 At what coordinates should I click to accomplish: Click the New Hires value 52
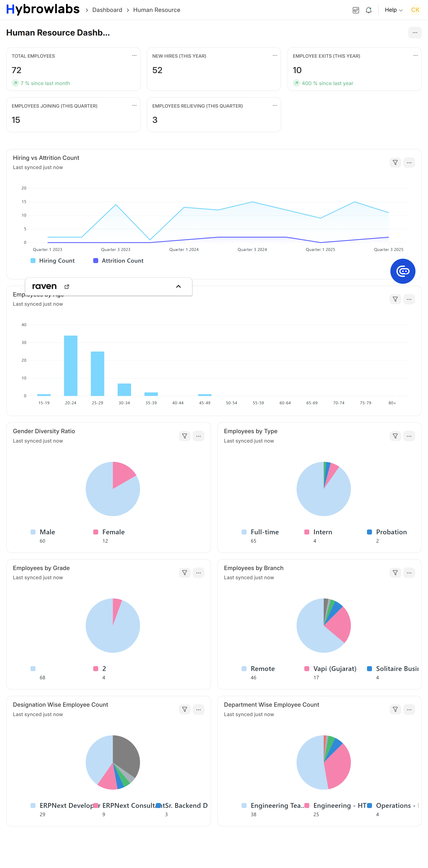click(x=157, y=70)
